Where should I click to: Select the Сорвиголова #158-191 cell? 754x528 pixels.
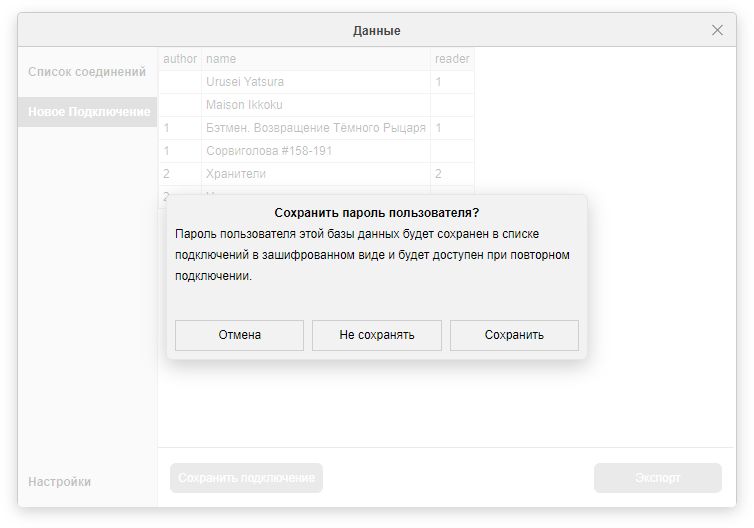click(269, 151)
